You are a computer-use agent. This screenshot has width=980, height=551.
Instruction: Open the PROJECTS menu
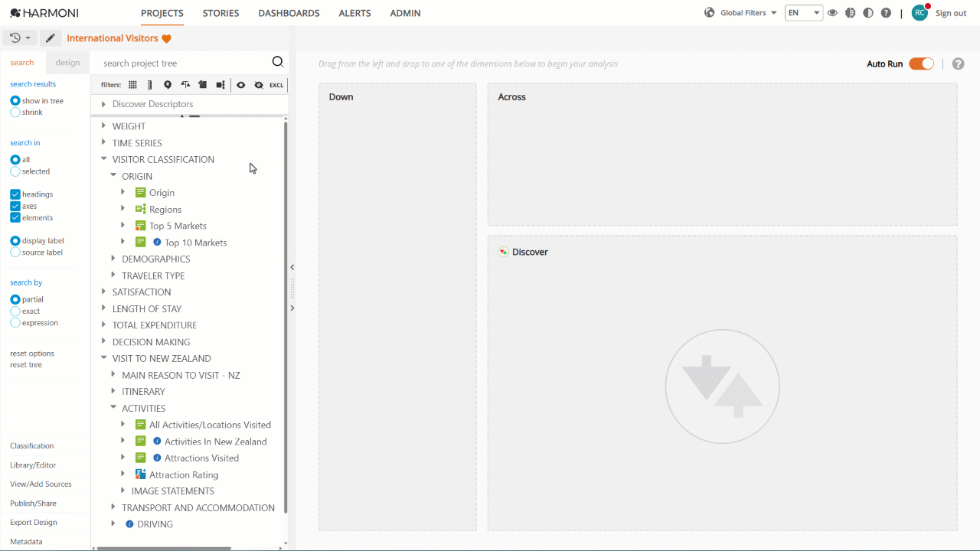point(162,13)
